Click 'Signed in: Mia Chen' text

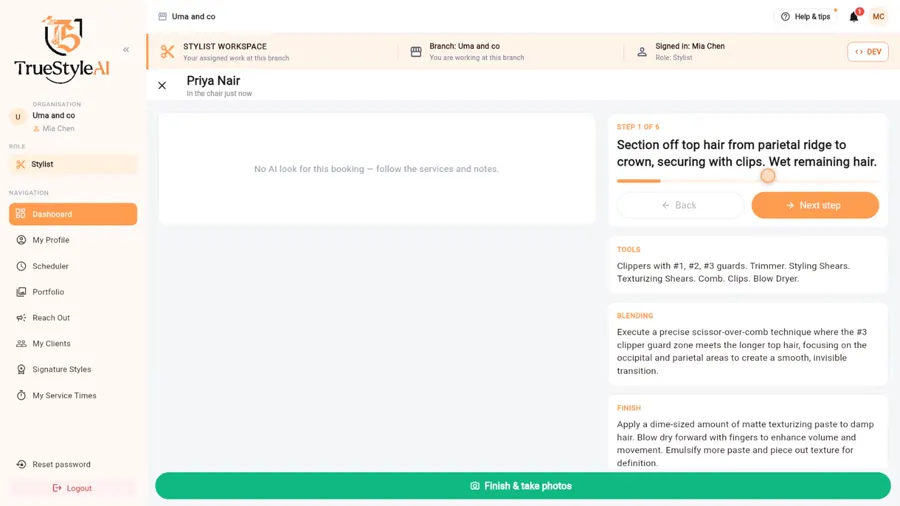[690, 46]
